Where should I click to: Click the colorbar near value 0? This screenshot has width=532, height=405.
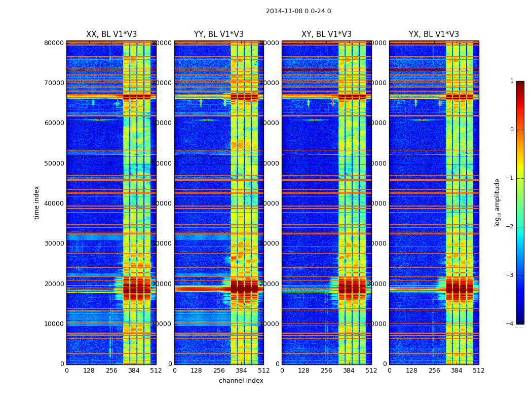tap(520, 130)
